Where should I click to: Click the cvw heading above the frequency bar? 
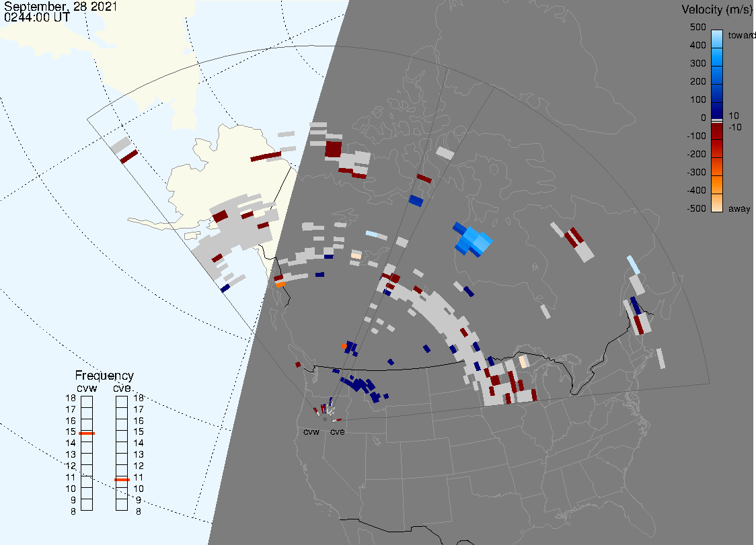coord(87,388)
